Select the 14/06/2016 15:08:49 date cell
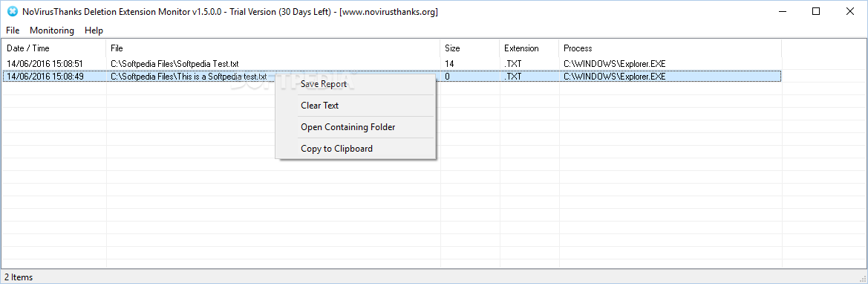Screen dimensions: 868x284 (45, 77)
